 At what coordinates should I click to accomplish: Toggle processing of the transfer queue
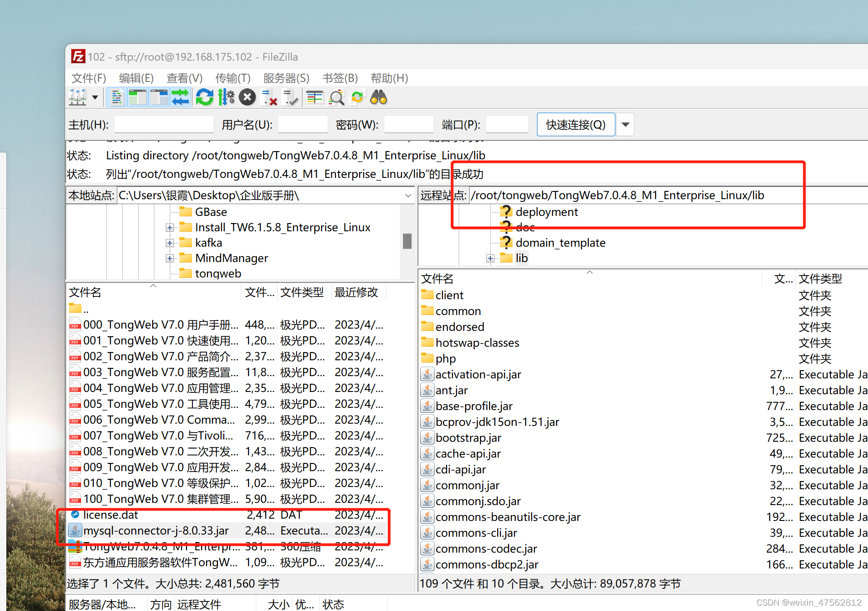pos(226,97)
